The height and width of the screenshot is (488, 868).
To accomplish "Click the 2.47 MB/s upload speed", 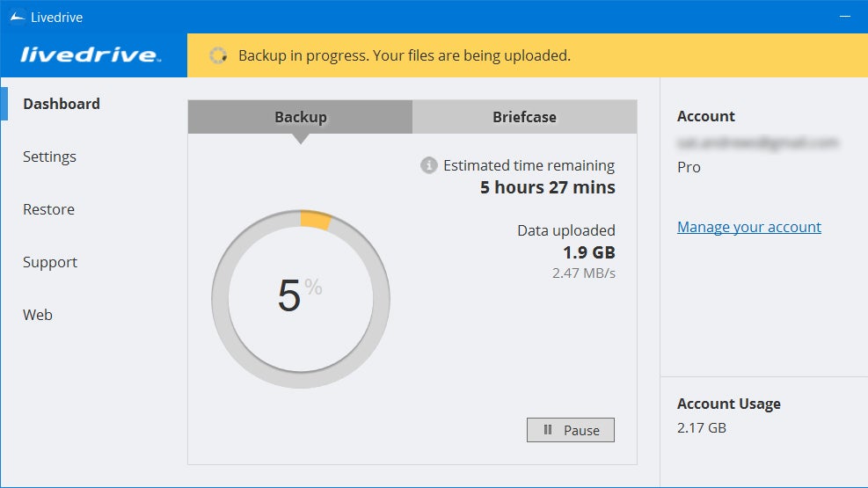I will click(x=583, y=273).
